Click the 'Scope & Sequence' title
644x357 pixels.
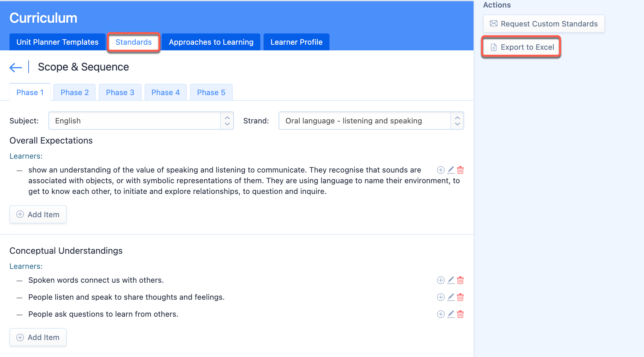(x=83, y=67)
